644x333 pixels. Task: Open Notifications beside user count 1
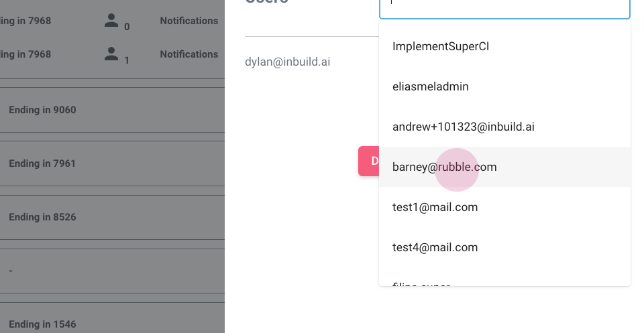click(x=189, y=54)
